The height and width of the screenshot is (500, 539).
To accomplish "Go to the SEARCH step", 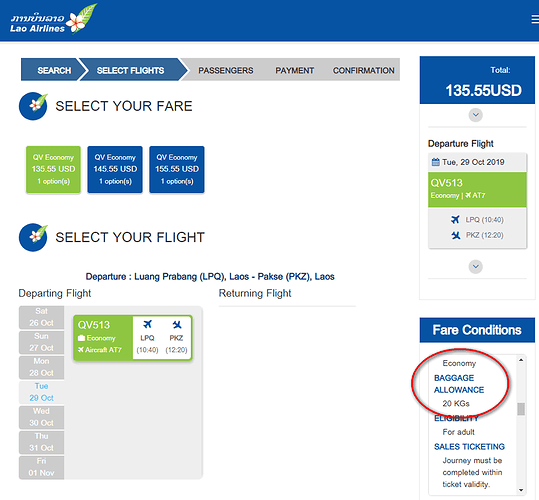I will (54, 70).
